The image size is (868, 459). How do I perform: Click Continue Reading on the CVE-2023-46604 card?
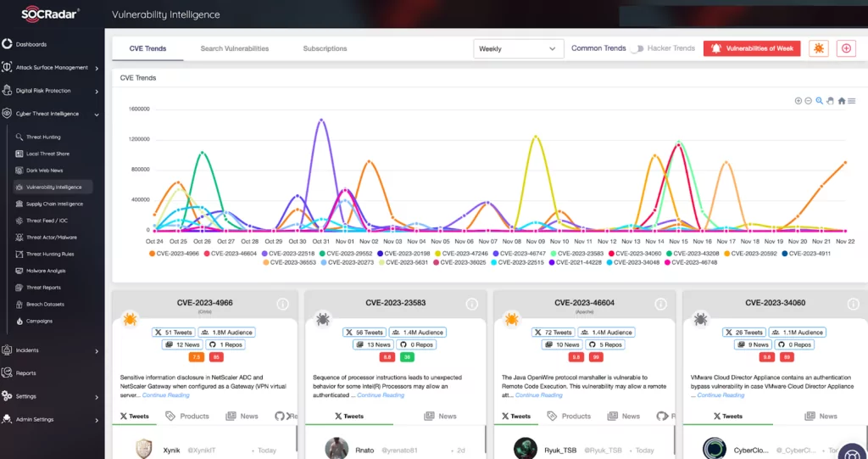point(538,395)
